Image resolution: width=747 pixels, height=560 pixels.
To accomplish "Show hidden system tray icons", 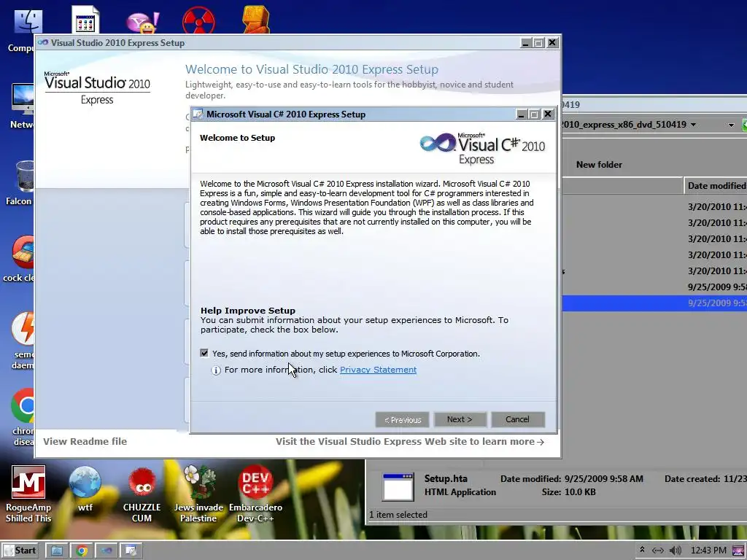I will point(642,550).
